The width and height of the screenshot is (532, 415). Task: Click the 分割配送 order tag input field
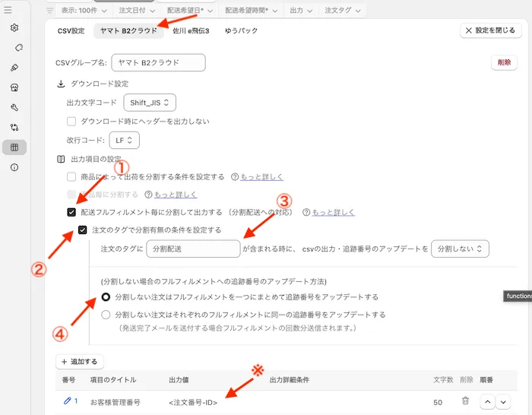coord(193,249)
